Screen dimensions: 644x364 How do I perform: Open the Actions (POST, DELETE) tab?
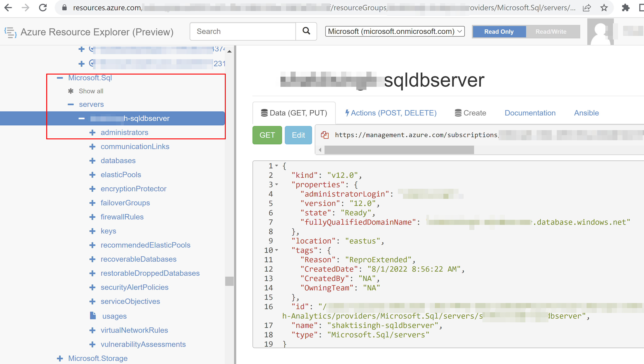(x=391, y=113)
